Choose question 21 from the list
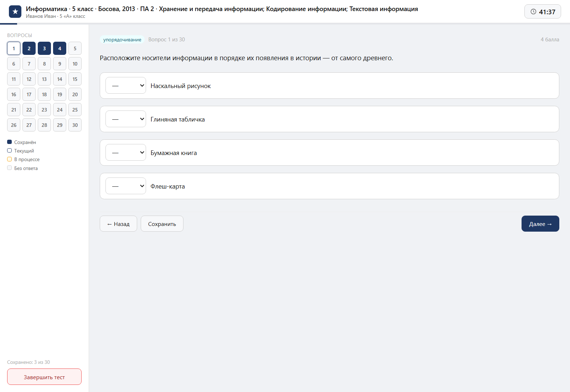Screen dimensions: 570x392 (14, 110)
